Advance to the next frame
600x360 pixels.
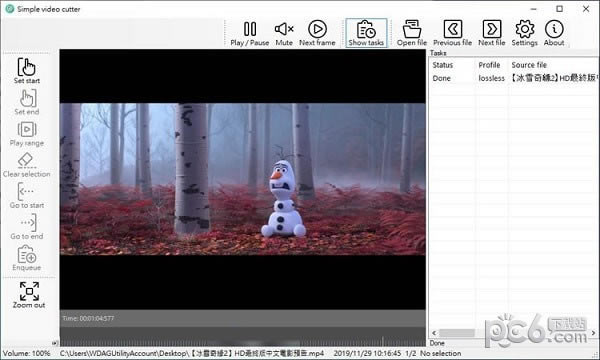click(x=317, y=33)
